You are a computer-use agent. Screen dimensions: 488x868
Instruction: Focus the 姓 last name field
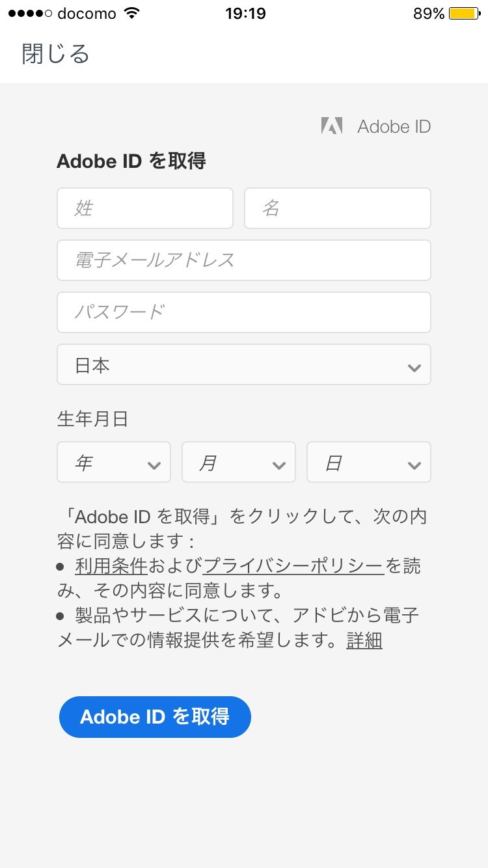pyautogui.click(x=144, y=208)
